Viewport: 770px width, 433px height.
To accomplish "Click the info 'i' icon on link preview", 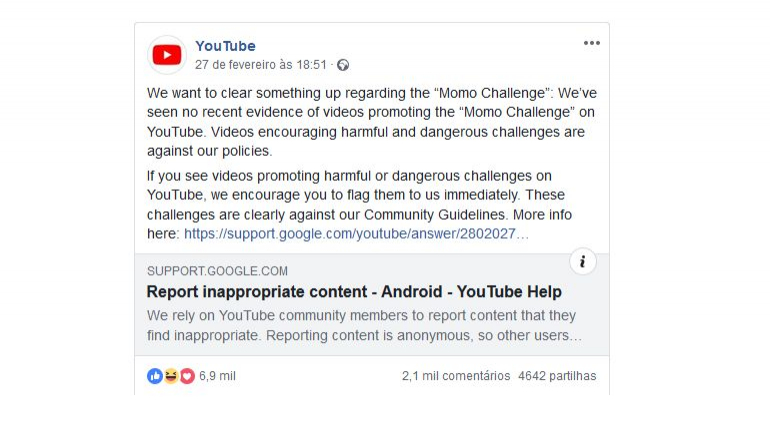I will 583,262.
